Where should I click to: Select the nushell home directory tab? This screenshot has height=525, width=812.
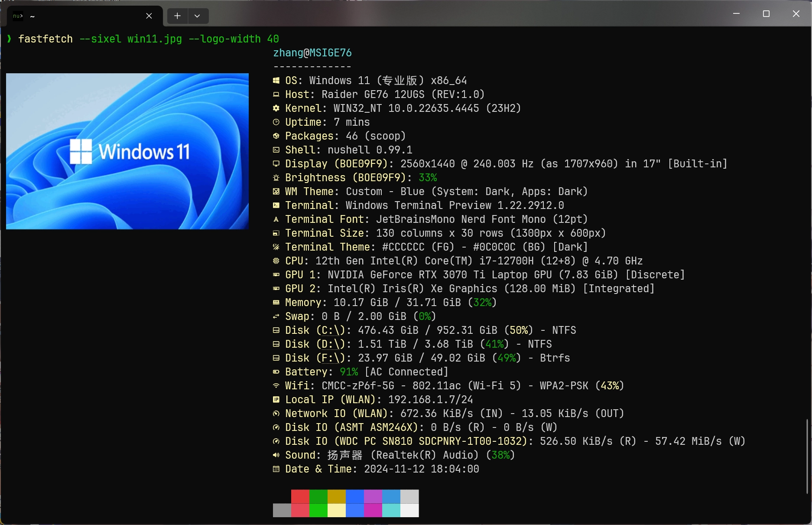click(85, 16)
